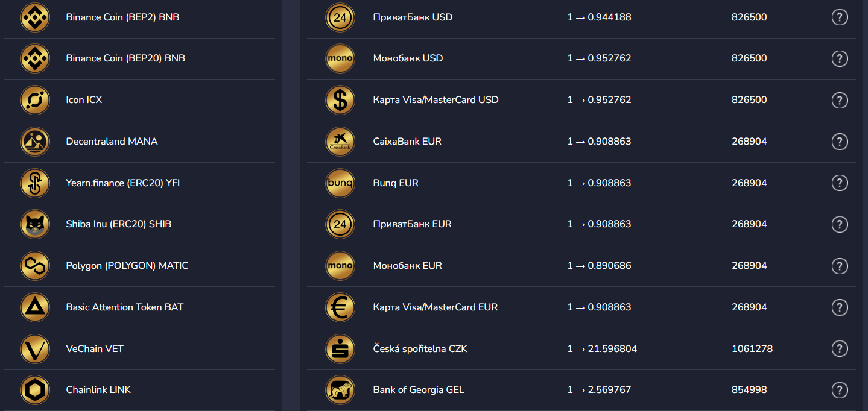This screenshot has height=411, width=868.
Task: Click the Монобанк EUR mono icon
Action: [340, 266]
